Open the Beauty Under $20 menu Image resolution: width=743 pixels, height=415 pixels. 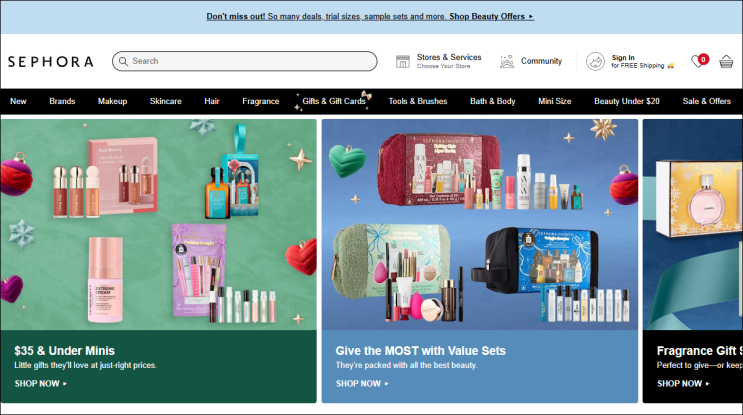point(626,101)
